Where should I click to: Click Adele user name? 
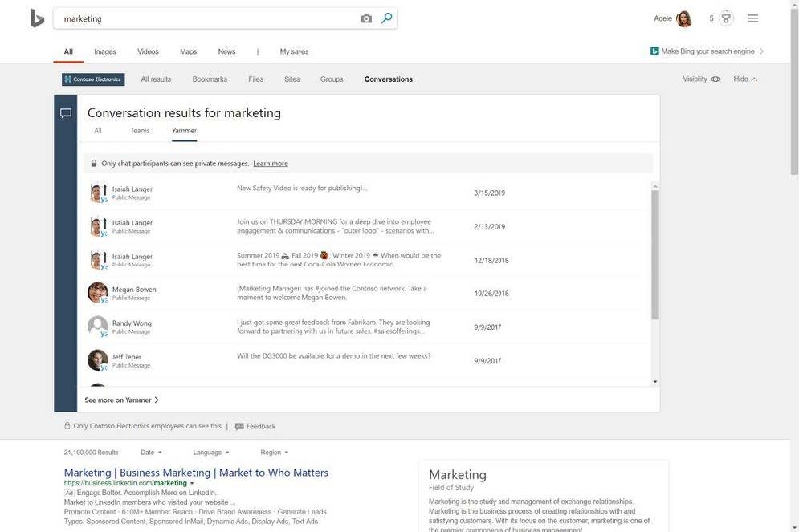pyautogui.click(x=662, y=18)
